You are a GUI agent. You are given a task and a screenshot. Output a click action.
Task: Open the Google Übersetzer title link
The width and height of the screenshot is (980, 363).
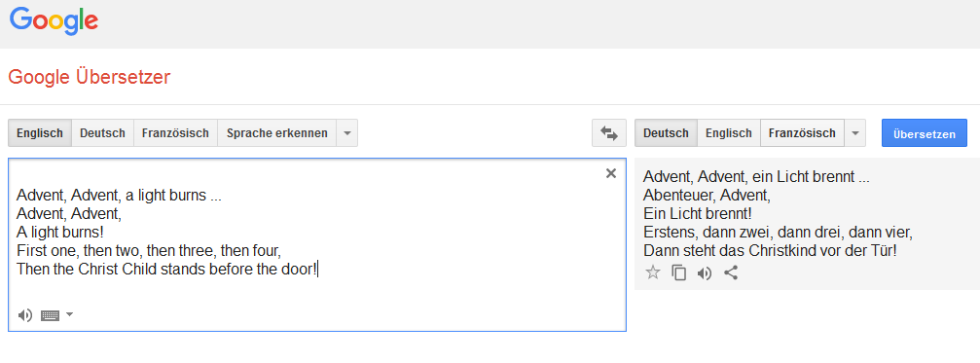point(90,78)
